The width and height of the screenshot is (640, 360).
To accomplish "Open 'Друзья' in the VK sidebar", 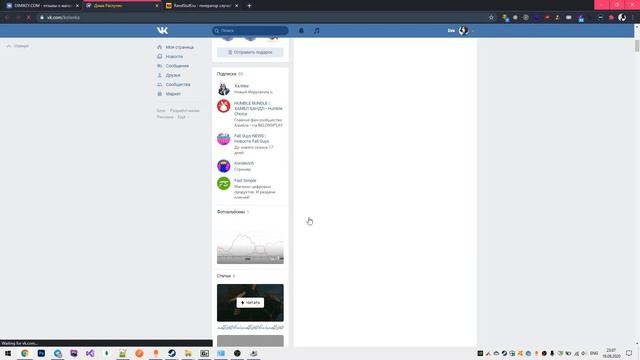I will 173,76.
